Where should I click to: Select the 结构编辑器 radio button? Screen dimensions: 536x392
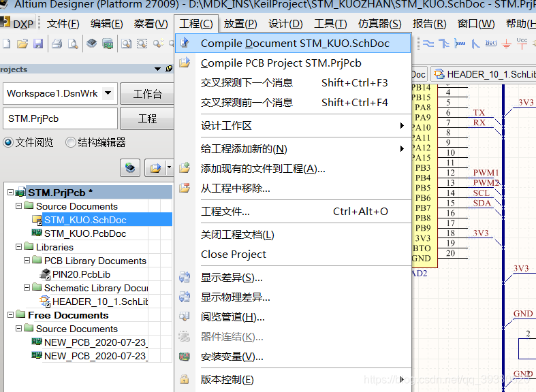tap(70, 142)
